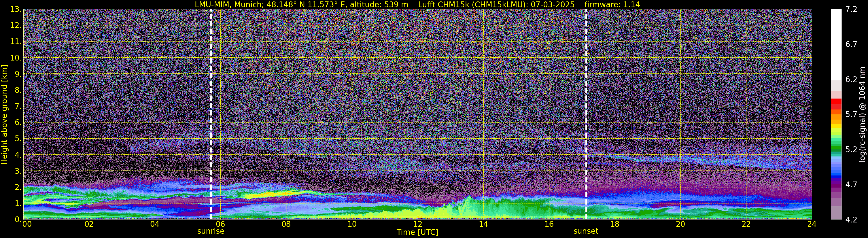Click the '00' time tick label

point(27,224)
